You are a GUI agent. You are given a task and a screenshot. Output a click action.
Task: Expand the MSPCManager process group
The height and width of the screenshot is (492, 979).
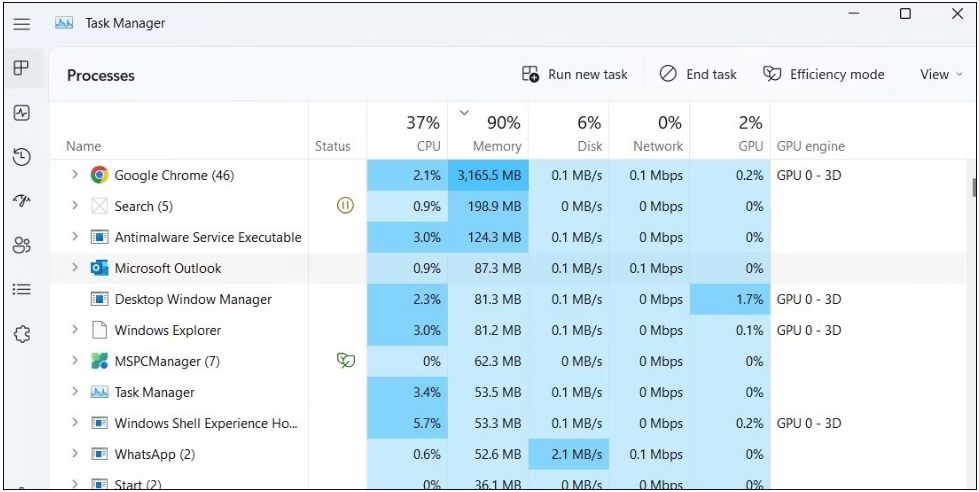pos(75,361)
